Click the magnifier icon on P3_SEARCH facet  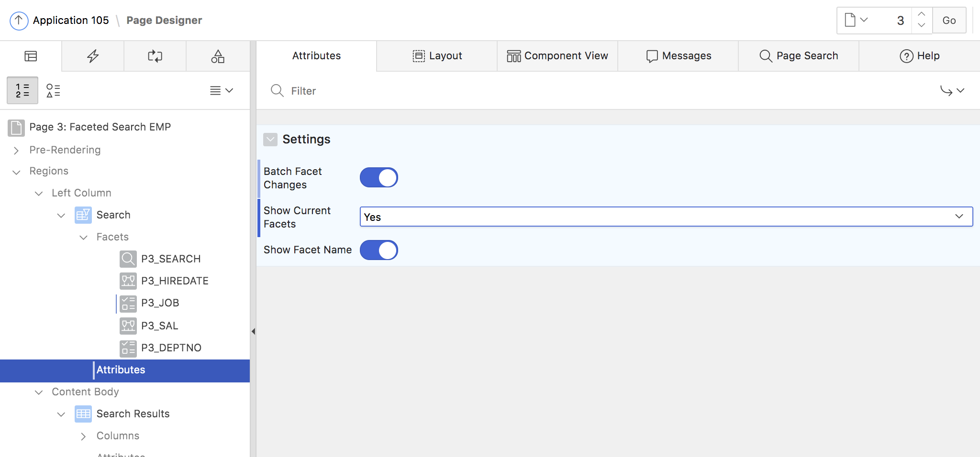pyautogui.click(x=128, y=259)
